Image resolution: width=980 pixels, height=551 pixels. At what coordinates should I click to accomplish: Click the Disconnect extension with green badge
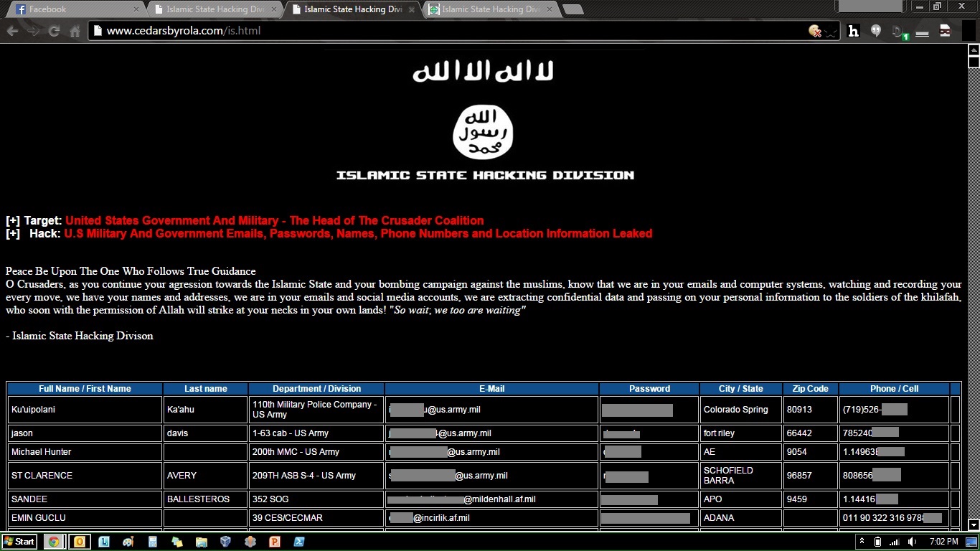point(897,31)
